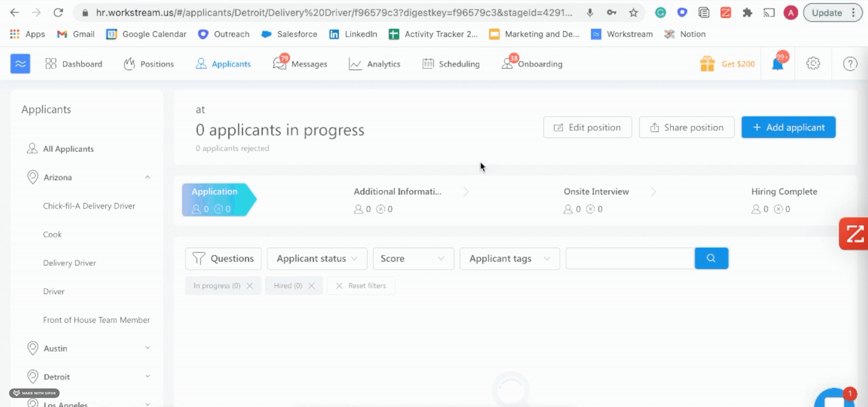Collapse the Arizona location group
This screenshot has width=868, height=407.
(147, 177)
